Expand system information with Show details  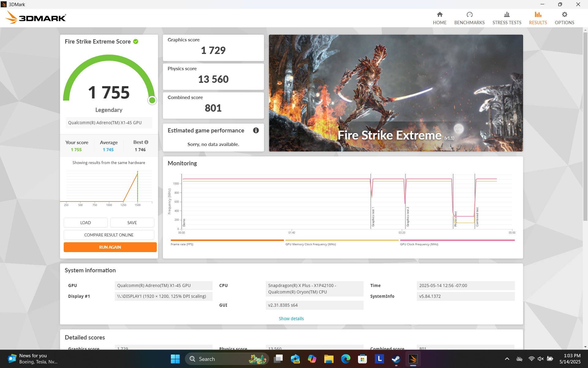(x=291, y=319)
